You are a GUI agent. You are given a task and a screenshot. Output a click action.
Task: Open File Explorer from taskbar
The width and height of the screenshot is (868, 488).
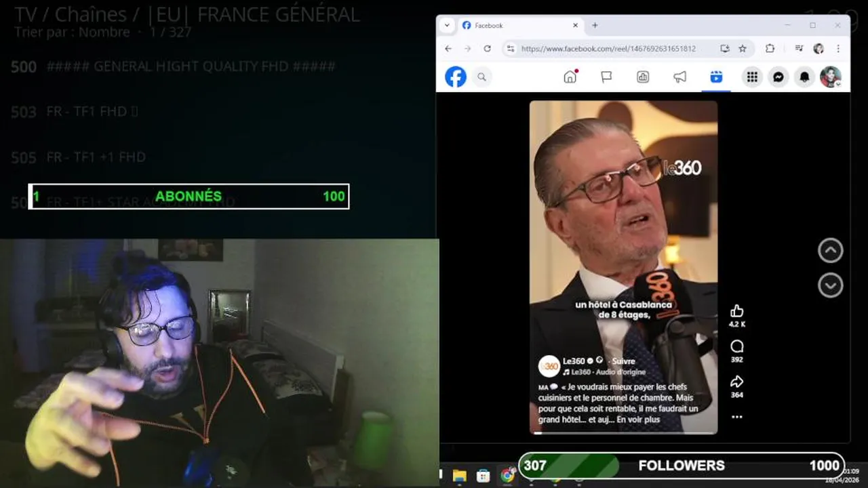[460, 475]
